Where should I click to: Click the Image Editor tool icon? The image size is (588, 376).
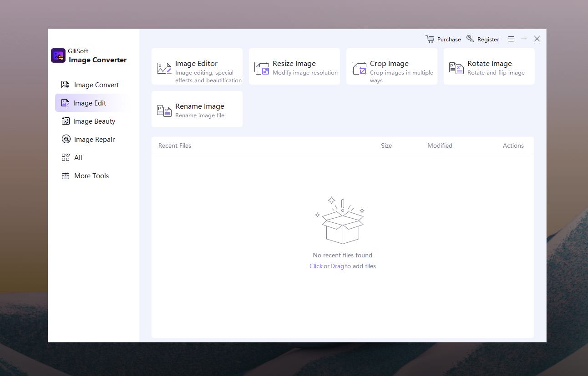(x=164, y=68)
